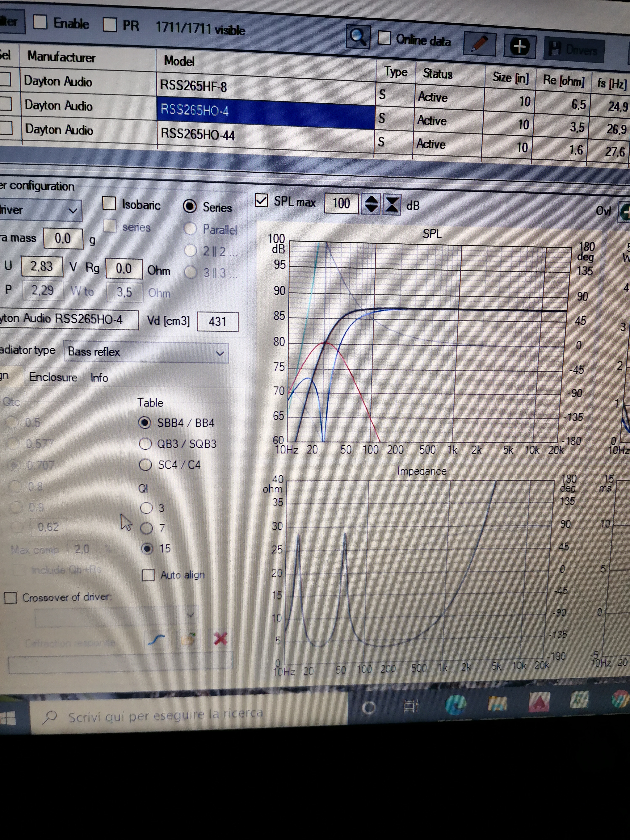Screen dimensions: 630x840
Task: Enable Auto align checkbox
Action: (x=148, y=575)
